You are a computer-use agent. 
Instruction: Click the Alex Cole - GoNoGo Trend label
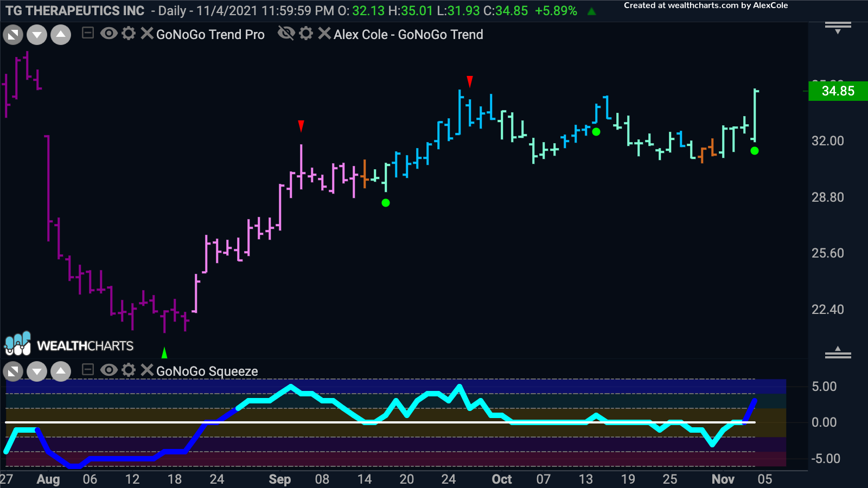409,35
